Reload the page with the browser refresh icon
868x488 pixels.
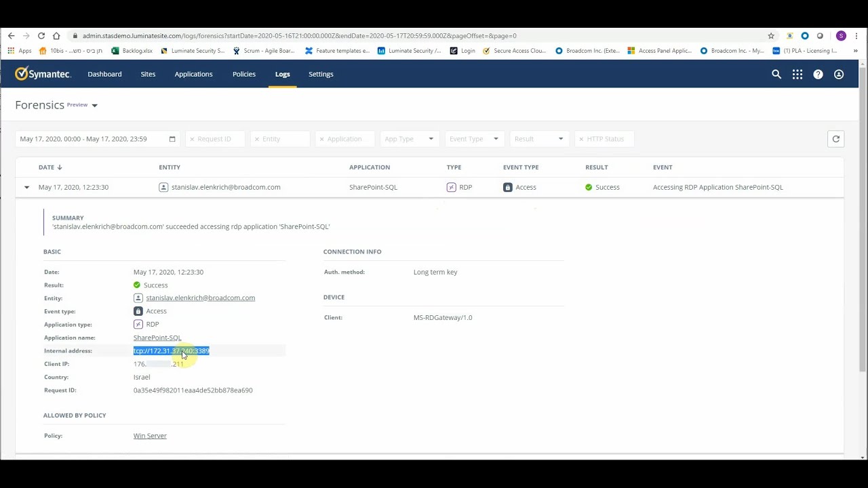41,36
